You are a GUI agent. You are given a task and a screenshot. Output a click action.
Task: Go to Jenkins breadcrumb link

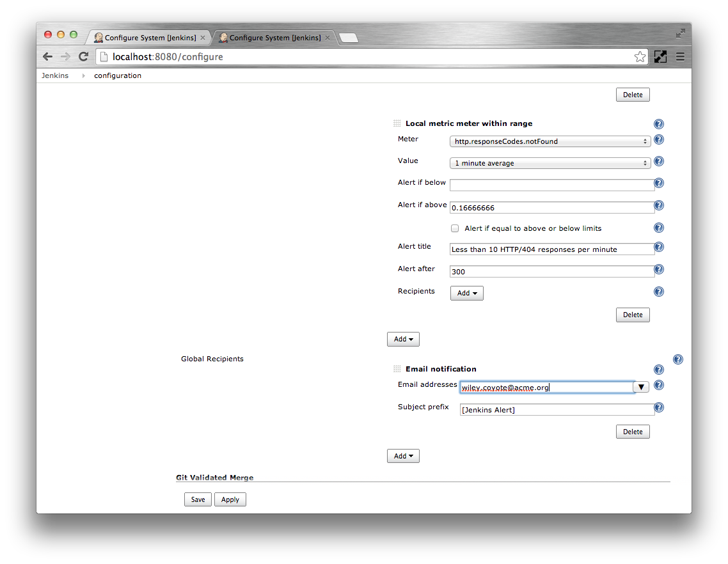[x=55, y=75]
